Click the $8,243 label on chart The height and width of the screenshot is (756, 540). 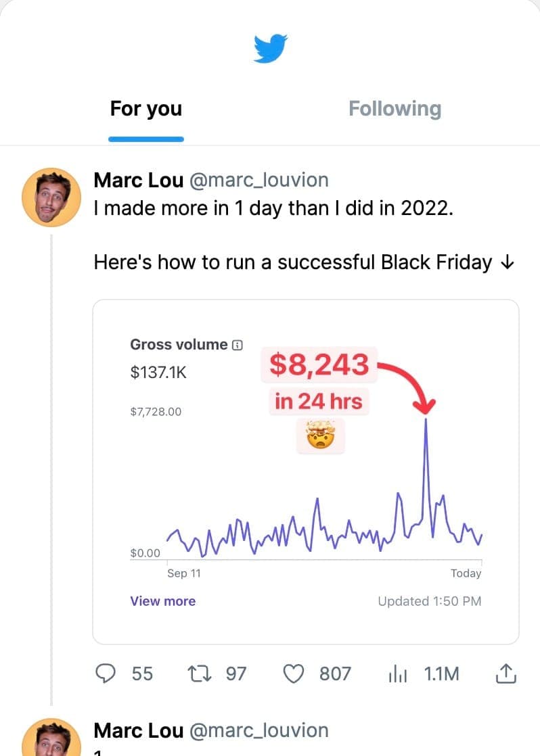click(x=319, y=365)
